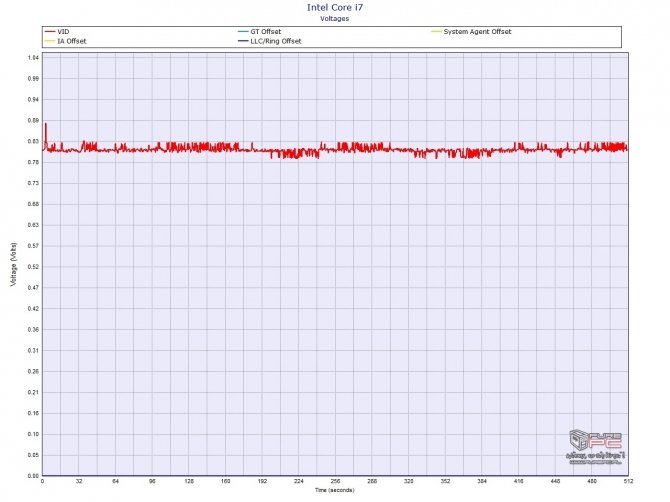Click the Voltage (Volts) axis label
The width and height of the screenshot is (670, 502).
click(x=13, y=264)
